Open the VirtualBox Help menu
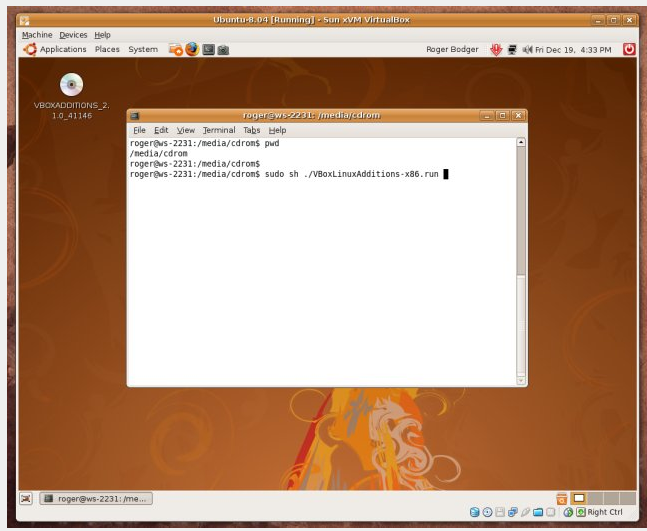The width and height of the screenshot is (647, 531). [102, 35]
